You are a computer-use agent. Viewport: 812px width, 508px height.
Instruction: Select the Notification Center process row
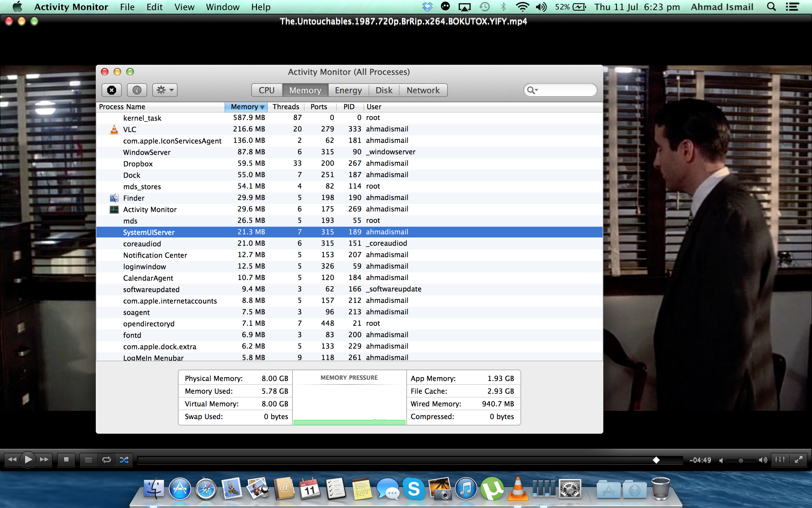click(x=349, y=255)
